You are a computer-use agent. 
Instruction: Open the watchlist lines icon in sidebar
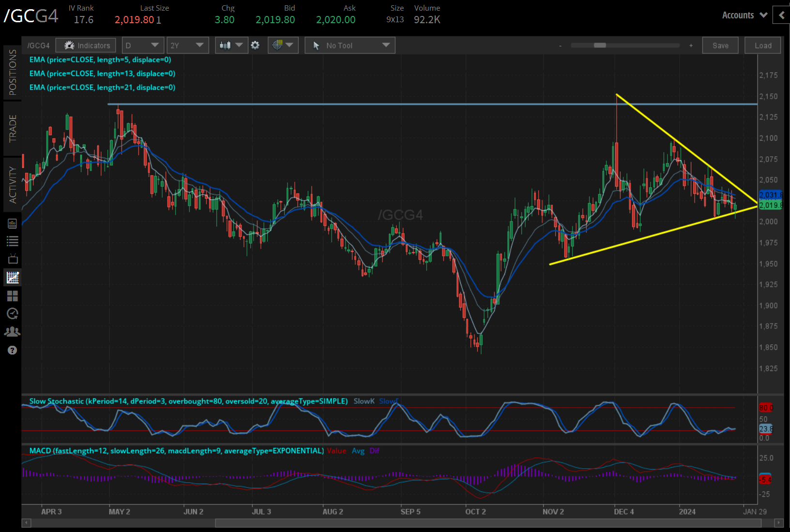click(x=13, y=241)
